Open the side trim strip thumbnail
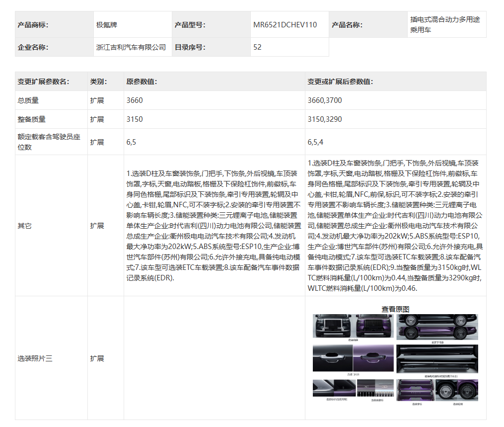The height and width of the screenshot is (427, 504). 437,327
